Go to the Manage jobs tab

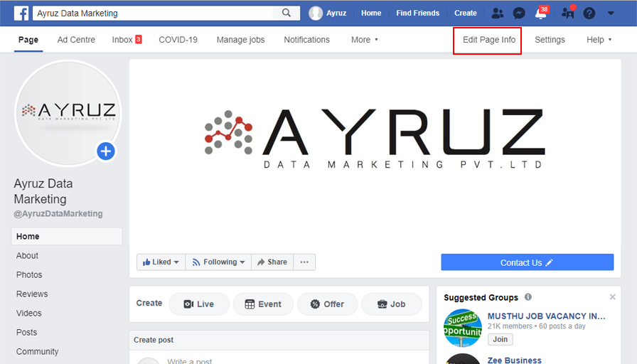click(x=240, y=40)
